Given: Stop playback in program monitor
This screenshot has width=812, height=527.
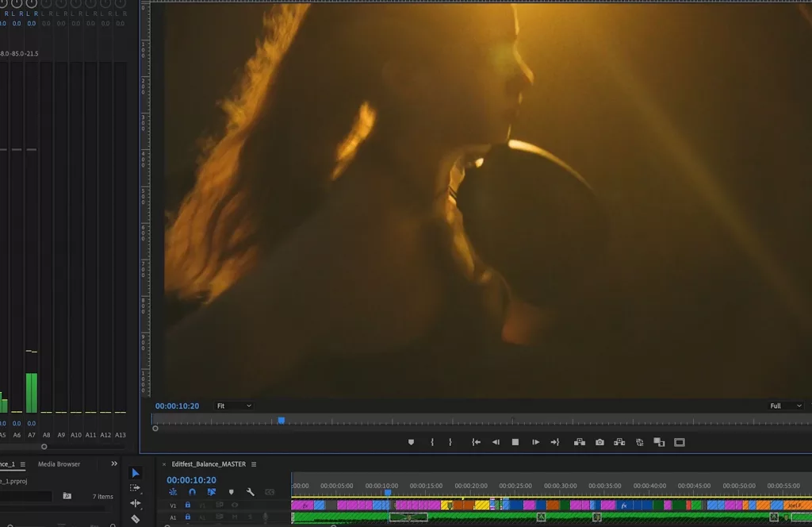Looking at the screenshot, I should point(515,442).
